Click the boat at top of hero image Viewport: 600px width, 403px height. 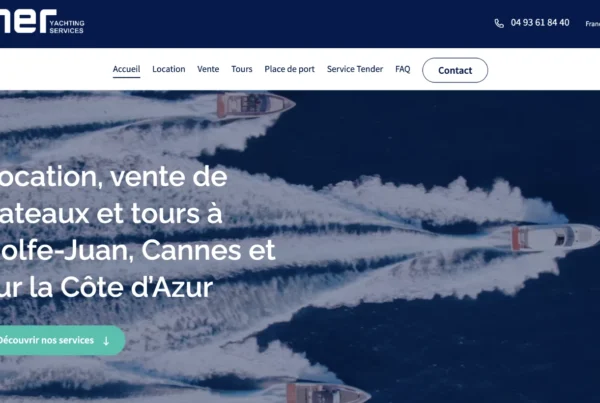256,104
